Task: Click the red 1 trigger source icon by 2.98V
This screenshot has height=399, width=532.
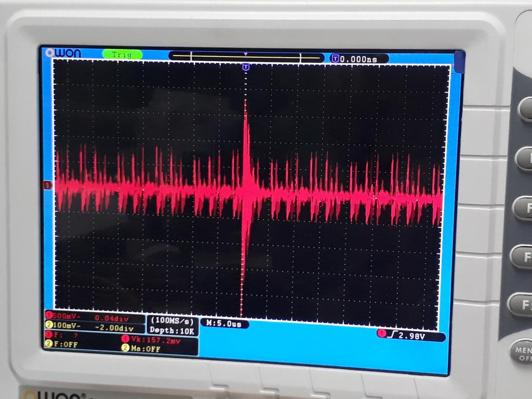Action: pos(382,334)
